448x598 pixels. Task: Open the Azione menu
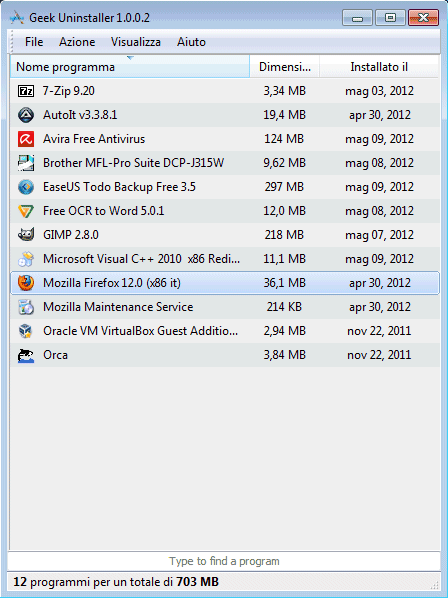click(77, 42)
